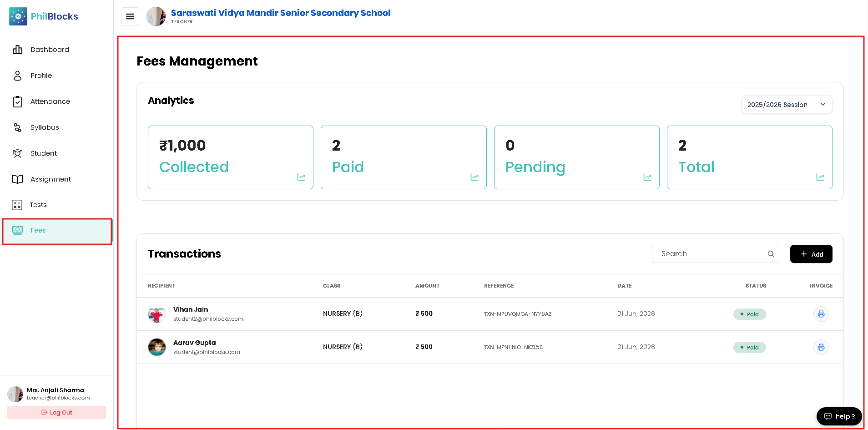
Task: Click the Attendance clipboard icon
Action: click(x=17, y=101)
